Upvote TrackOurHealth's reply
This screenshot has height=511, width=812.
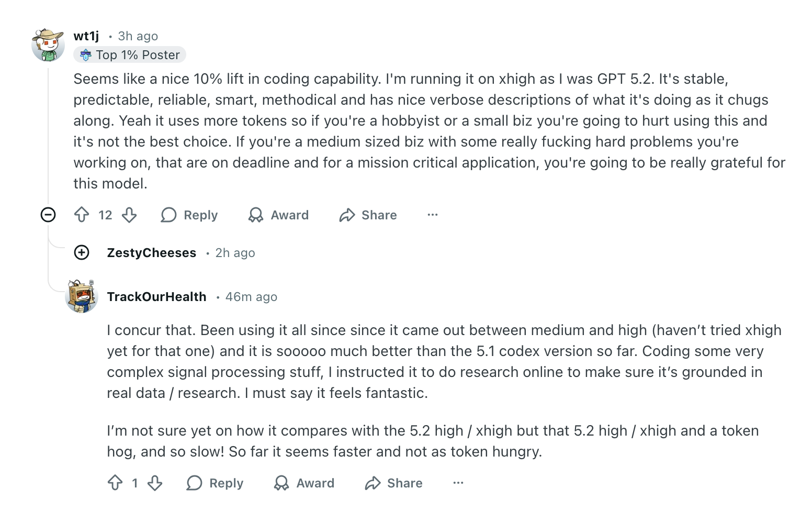(115, 483)
